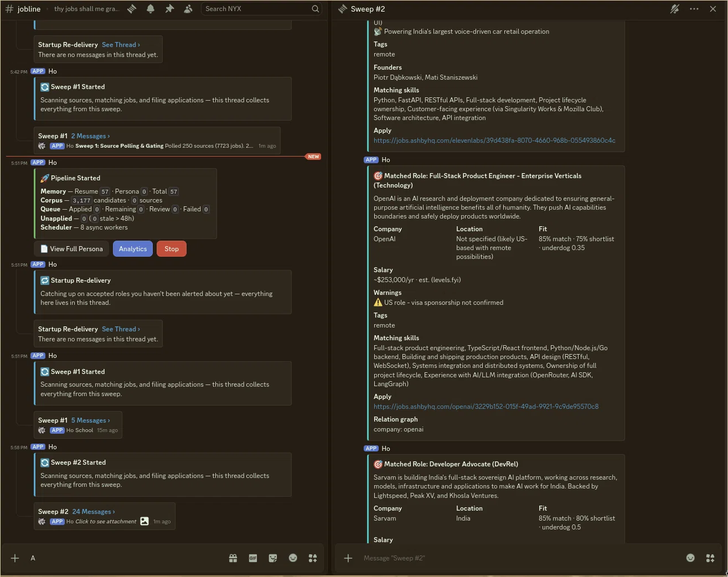Image resolution: width=728 pixels, height=577 pixels.
Task: Click the Message "Sweep #2" text field
Action: pos(520,558)
